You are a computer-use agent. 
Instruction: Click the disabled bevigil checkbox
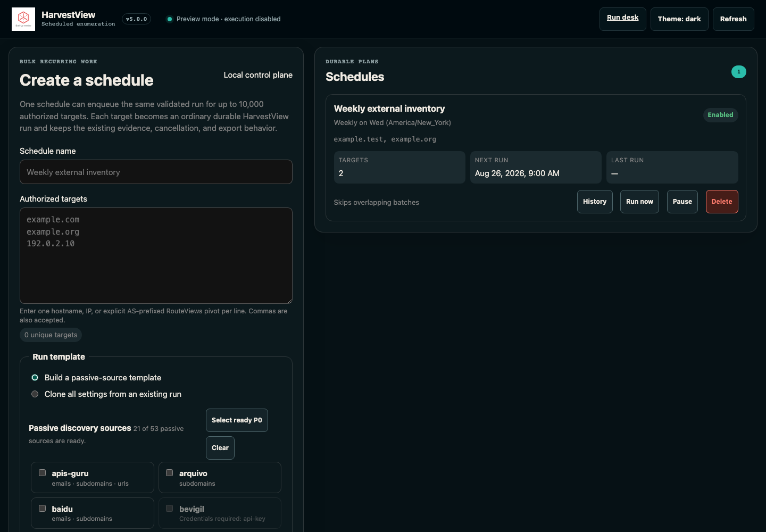(x=170, y=509)
